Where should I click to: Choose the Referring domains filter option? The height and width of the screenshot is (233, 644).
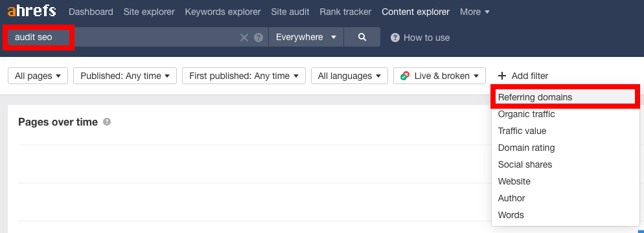566,97
